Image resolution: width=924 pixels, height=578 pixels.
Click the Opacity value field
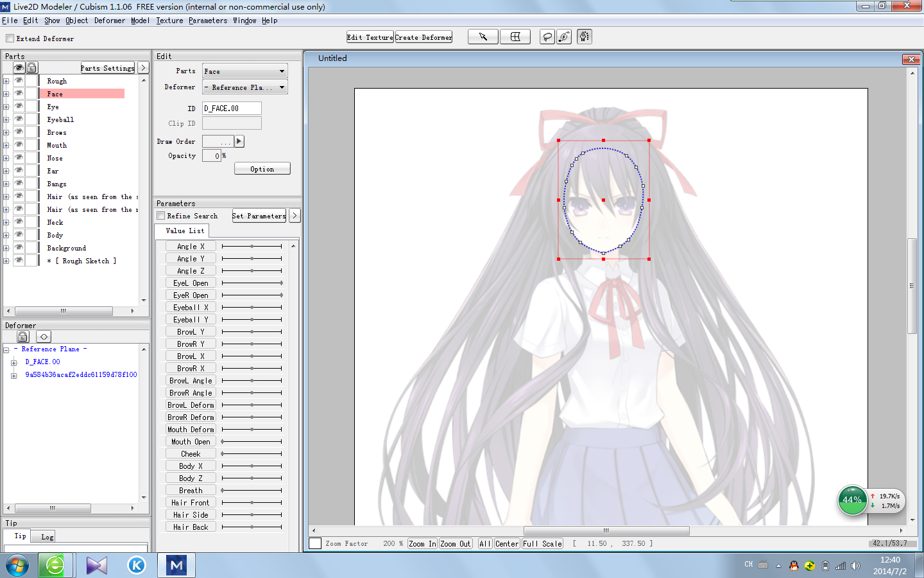coord(212,155)
